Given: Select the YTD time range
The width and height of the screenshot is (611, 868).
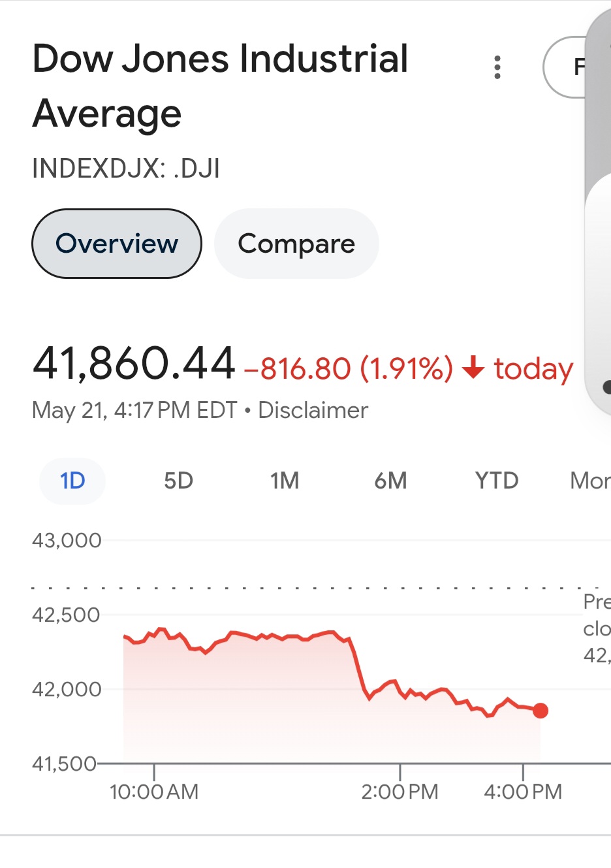Looking at the screenshot, I should (497, 481).
